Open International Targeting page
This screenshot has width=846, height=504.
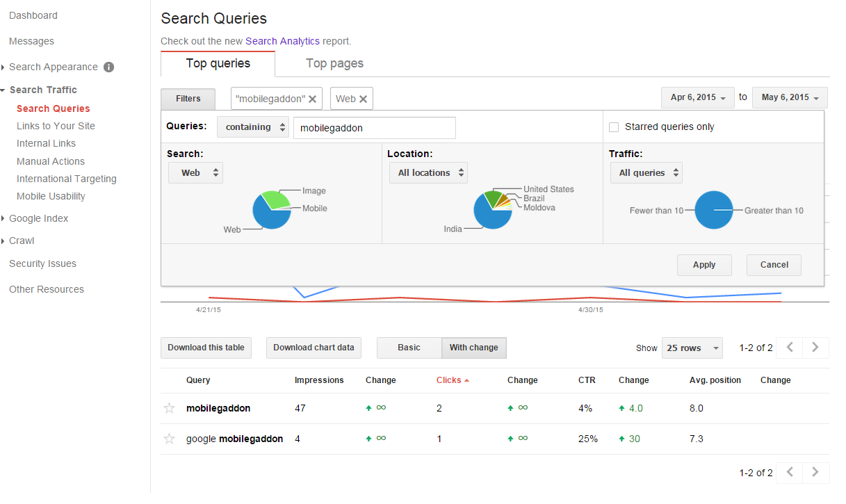(x=67, y=179)
